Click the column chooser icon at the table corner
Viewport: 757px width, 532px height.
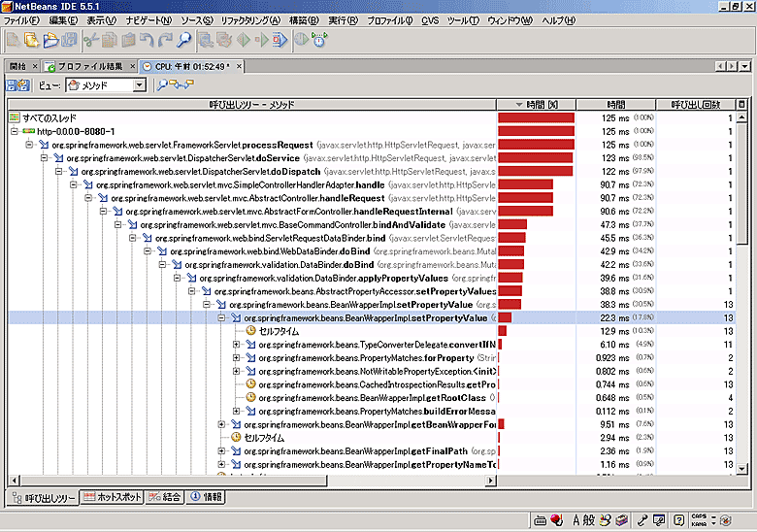(742, 104)
